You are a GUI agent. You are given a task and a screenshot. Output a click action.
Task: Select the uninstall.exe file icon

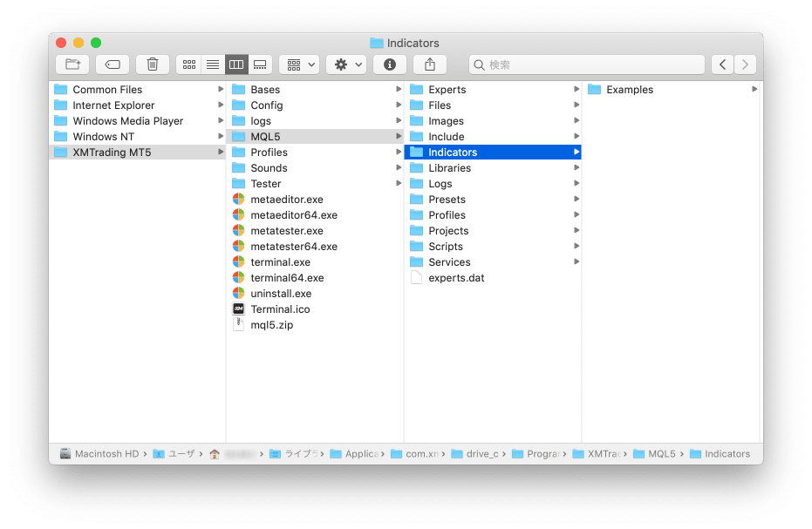point(238,294)
